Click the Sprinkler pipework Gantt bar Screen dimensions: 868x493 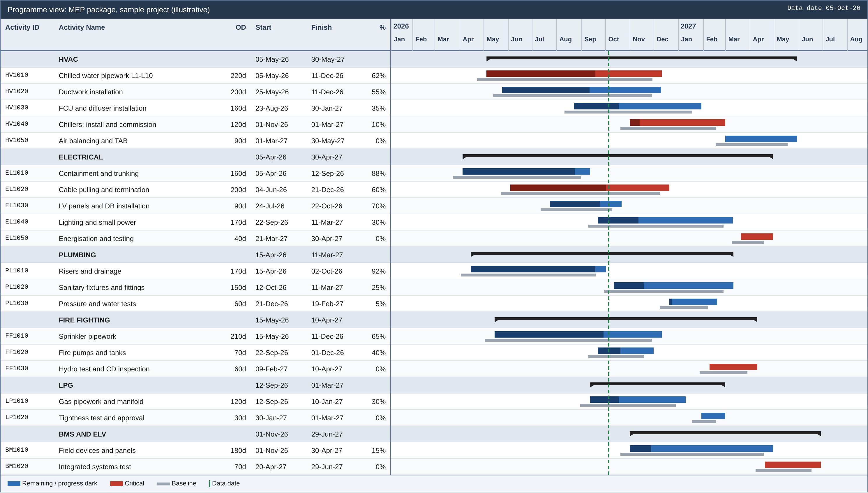tap(578, 334)
